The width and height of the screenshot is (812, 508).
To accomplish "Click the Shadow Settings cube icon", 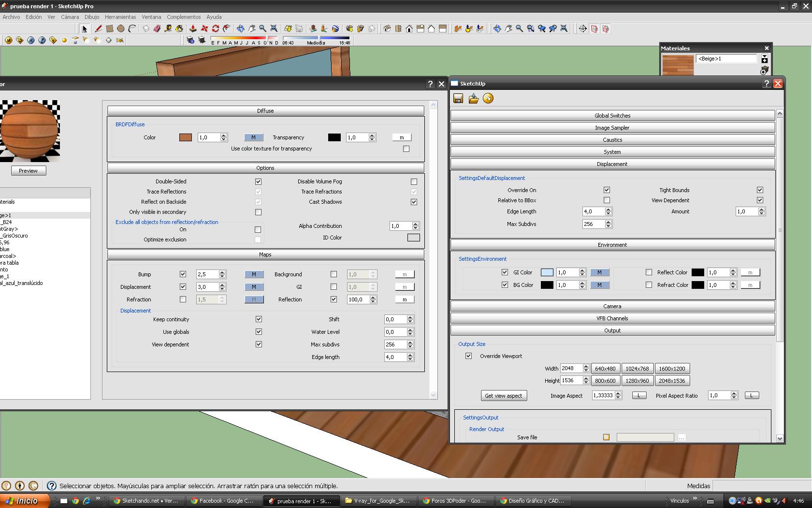I will tap(191, 40).
